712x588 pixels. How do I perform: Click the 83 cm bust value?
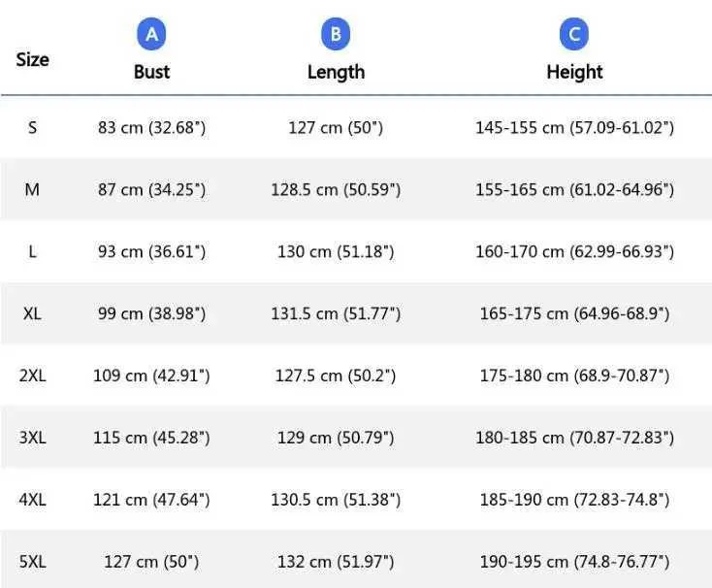[151, 127]
